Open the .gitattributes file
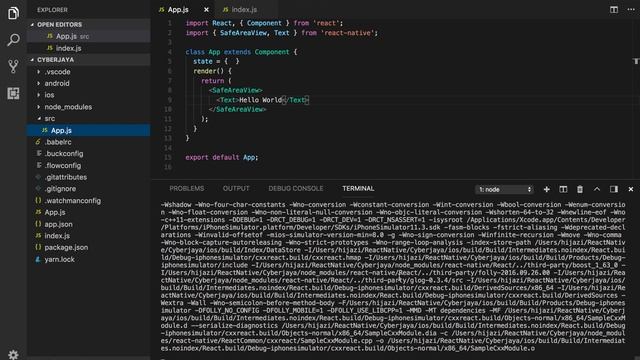 pyautogui.click(x=66, y=177)
